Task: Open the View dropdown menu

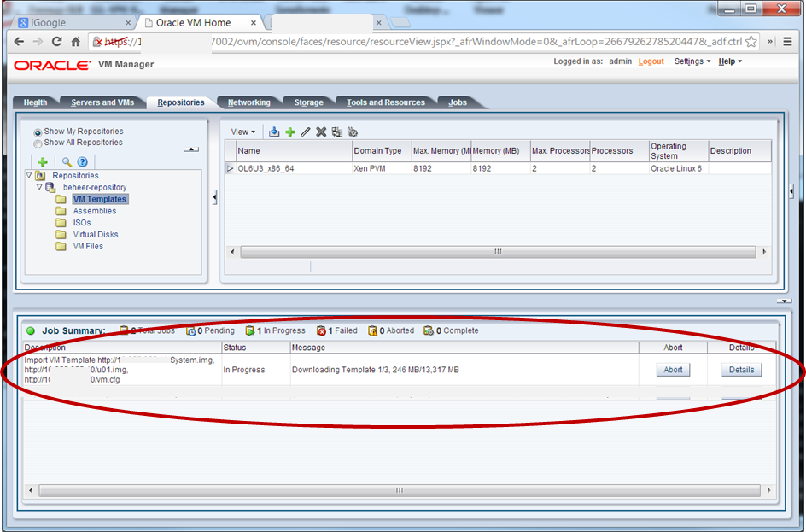Action: click(x=243, y=132)
